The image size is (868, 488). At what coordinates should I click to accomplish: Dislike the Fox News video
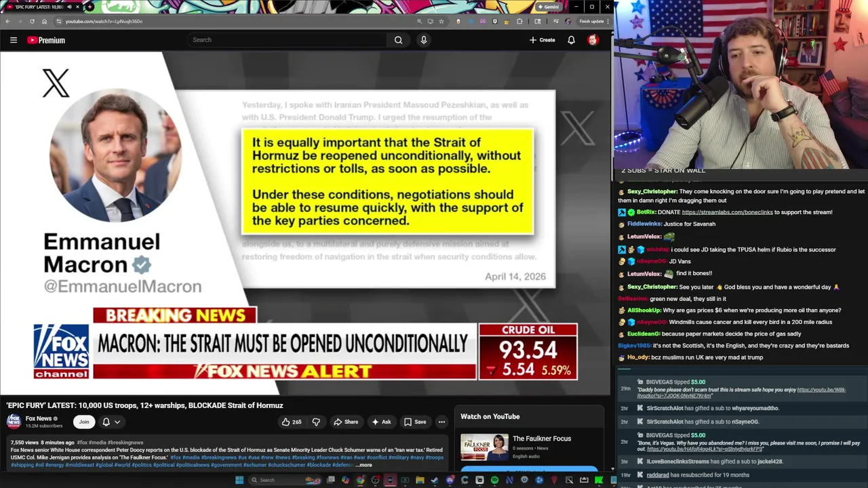point(316,422)
